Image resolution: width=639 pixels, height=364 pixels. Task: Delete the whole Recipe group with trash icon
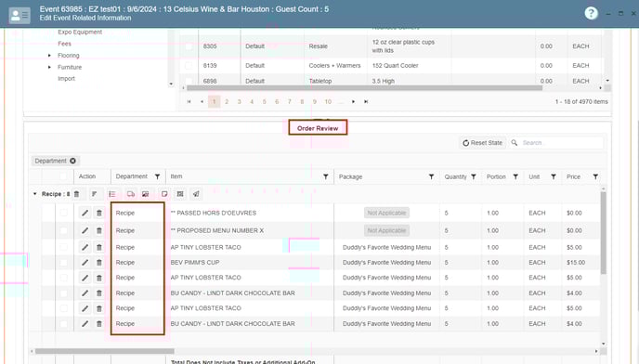tap(76, 194)
